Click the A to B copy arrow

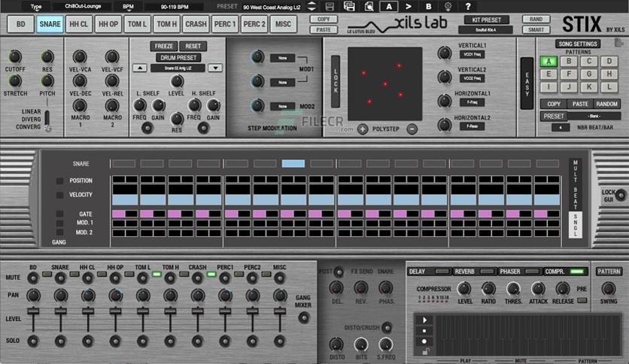409,7
